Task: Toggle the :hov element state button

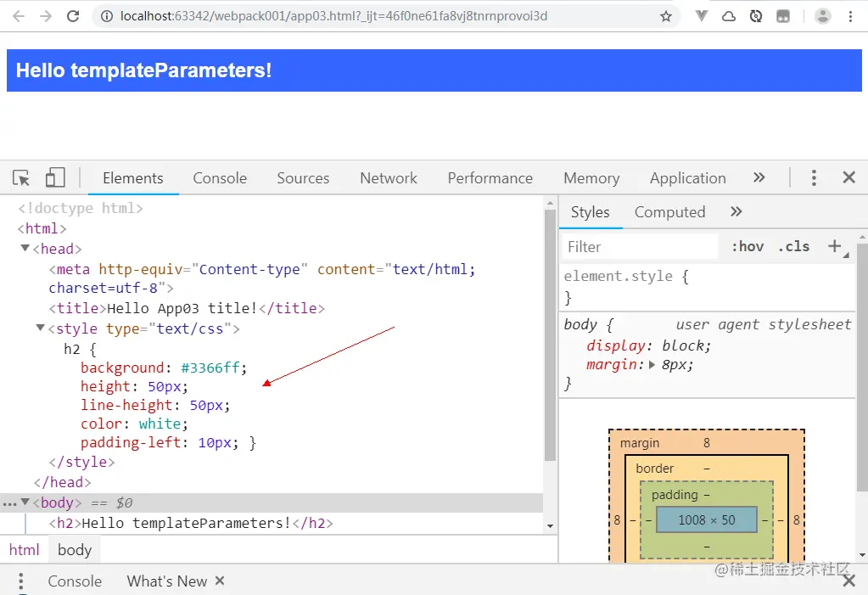Action: point(748,246)
